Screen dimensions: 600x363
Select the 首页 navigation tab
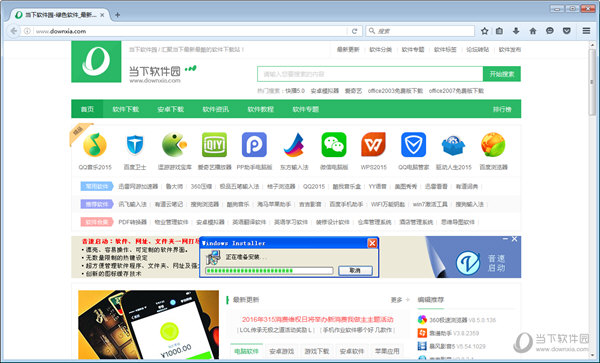[x=87, y=109]
